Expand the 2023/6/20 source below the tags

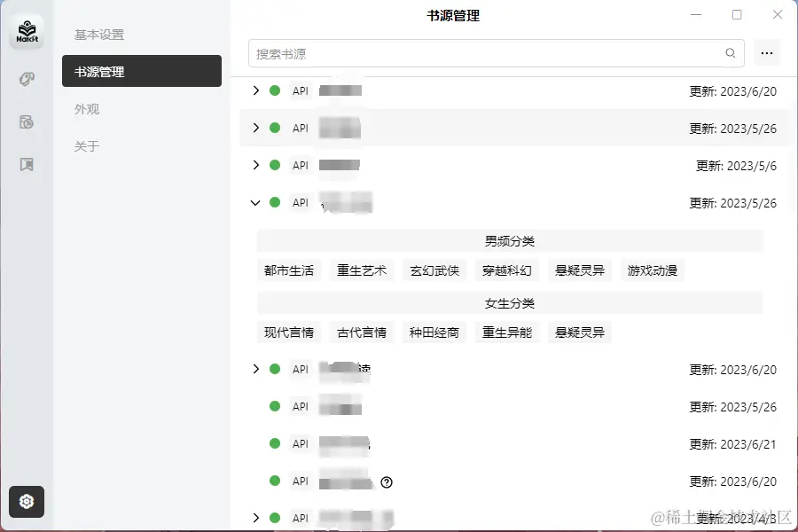click(x=254, y=370)
